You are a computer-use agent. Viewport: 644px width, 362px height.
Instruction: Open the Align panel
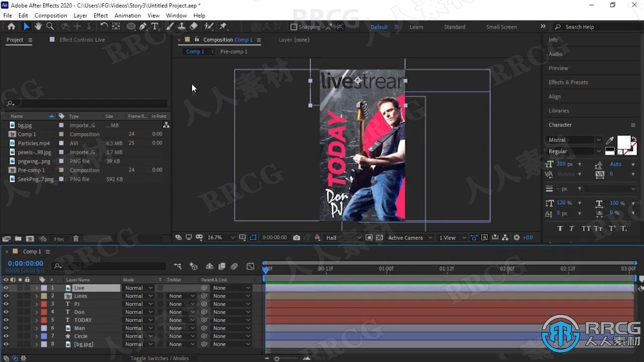click(x=554, y=97)
